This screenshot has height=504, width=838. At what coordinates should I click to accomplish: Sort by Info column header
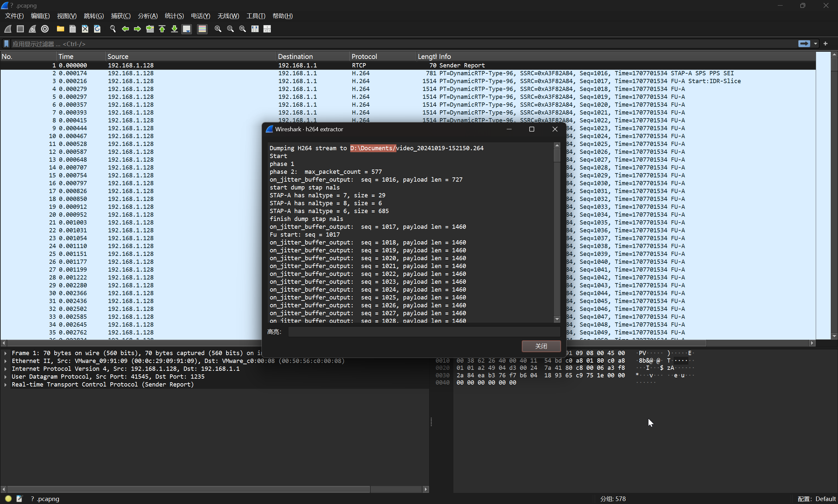(627, 56)
